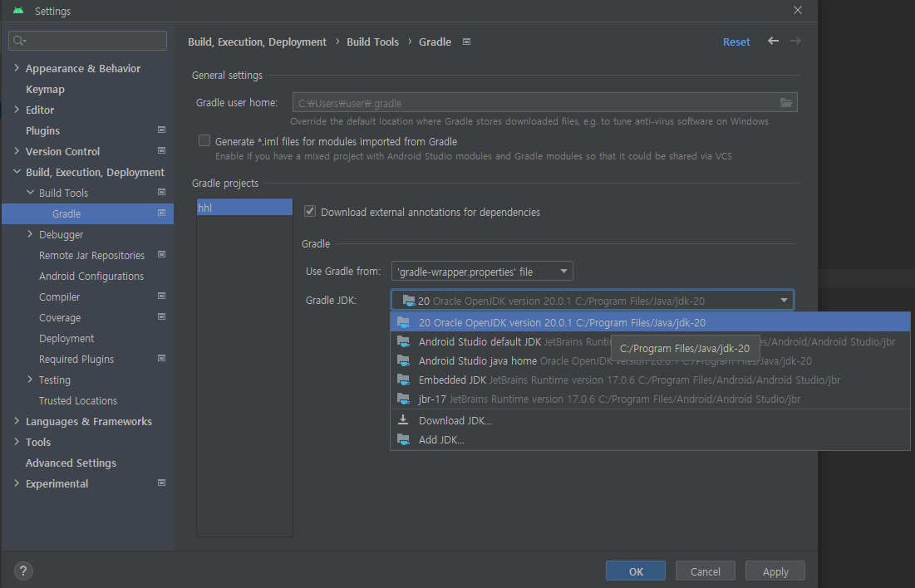Open Android Configurations page
Viewport: 915px width, 588px height.
point(91,276)
